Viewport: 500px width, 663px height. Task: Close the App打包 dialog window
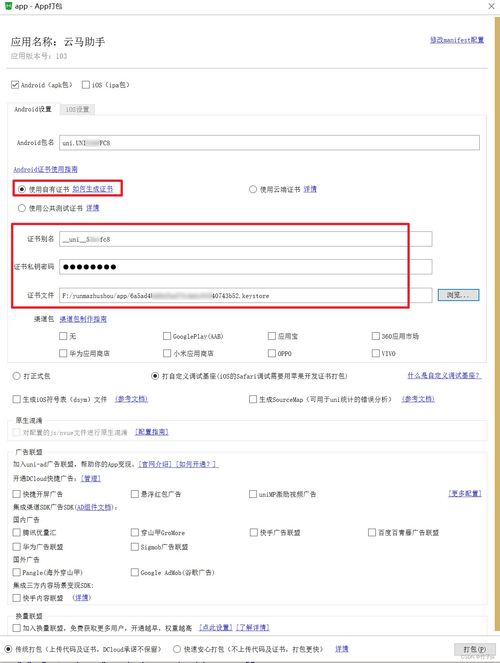(491, 6)
